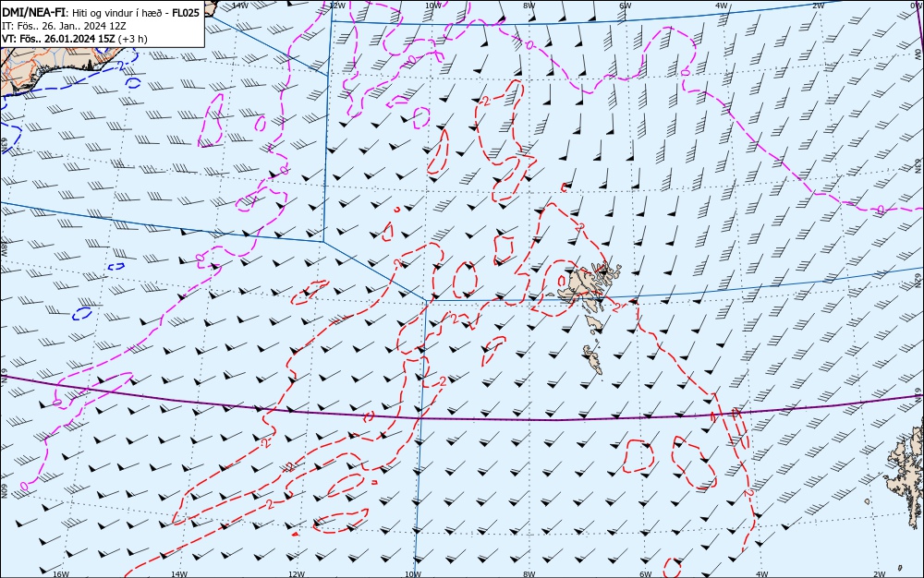The width and height of the screenshot is (924, 578).
Task: Select the 'VT: Fös.. 26.01.2024 15Z' text
Action: (x=58, y=39)
